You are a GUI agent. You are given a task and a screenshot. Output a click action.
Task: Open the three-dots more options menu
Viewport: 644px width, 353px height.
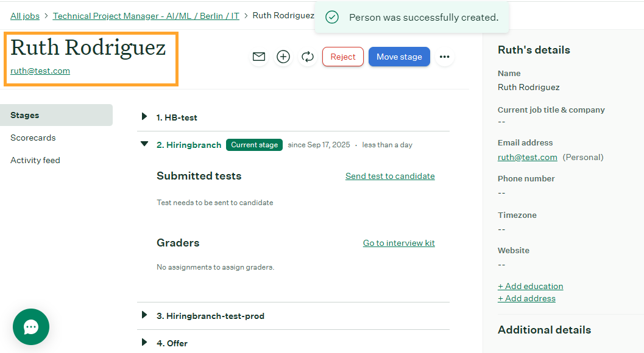click(x=444, y=57)
